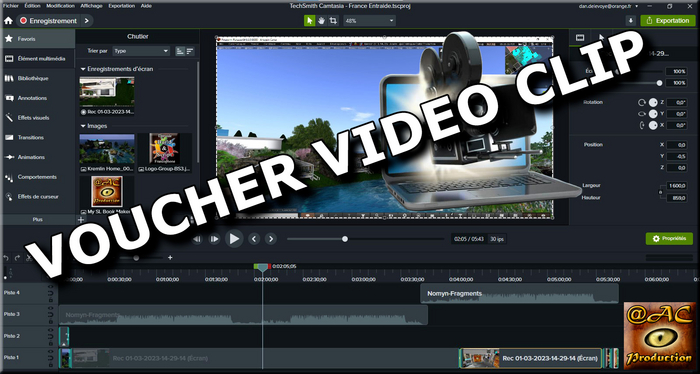Undo the last timeline action
The height and width of the screenshot is (374, 700).
[6, 258]
